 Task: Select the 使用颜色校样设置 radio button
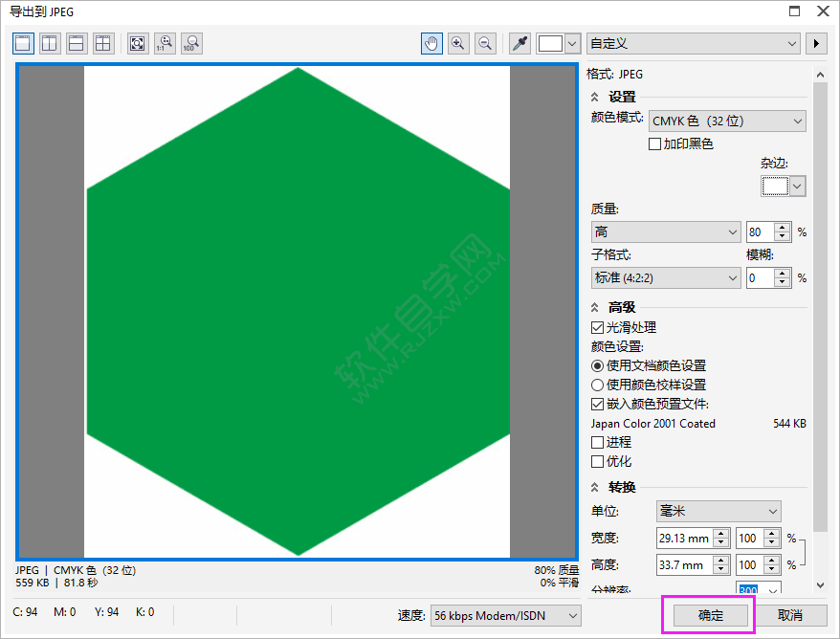(x=598, y=385)
